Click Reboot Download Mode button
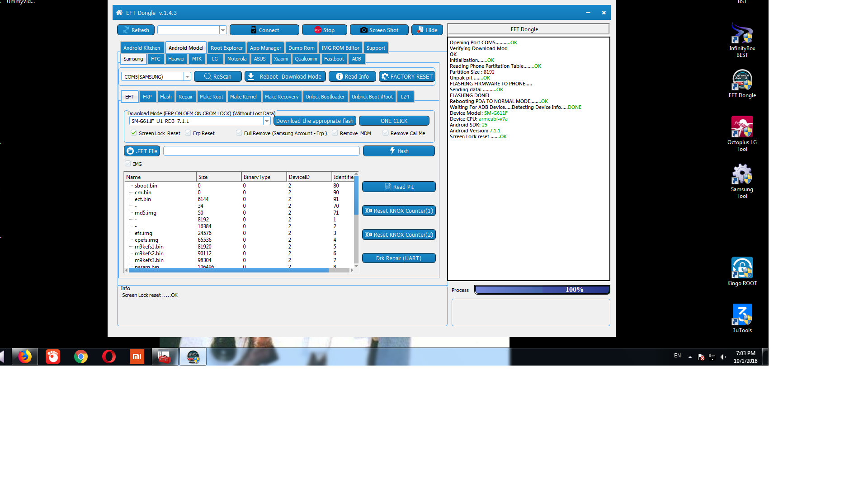 [x=285, y=76]
